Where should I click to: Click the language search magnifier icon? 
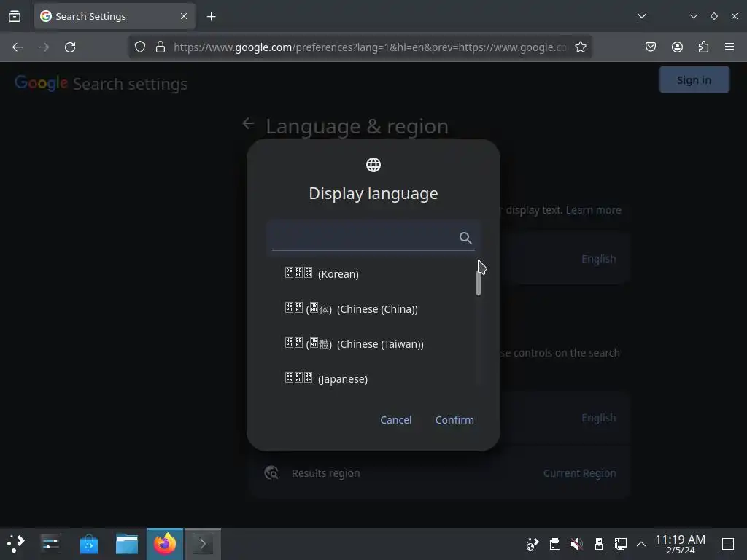465,238
